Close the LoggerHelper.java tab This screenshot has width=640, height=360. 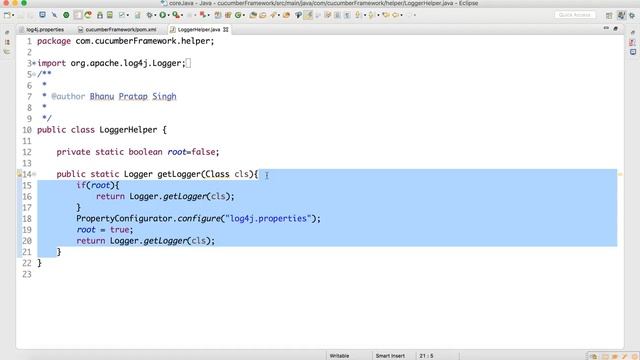(226, 29)
